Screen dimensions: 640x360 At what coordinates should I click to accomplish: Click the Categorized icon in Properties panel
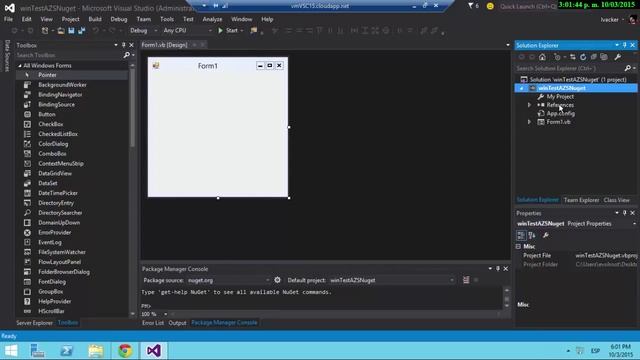(x=521, y=236)
